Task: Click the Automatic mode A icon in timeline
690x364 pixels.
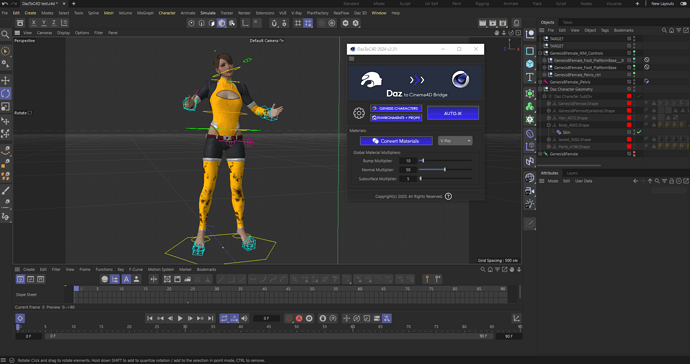Action: pyautogui.click(x=126, y=279)
